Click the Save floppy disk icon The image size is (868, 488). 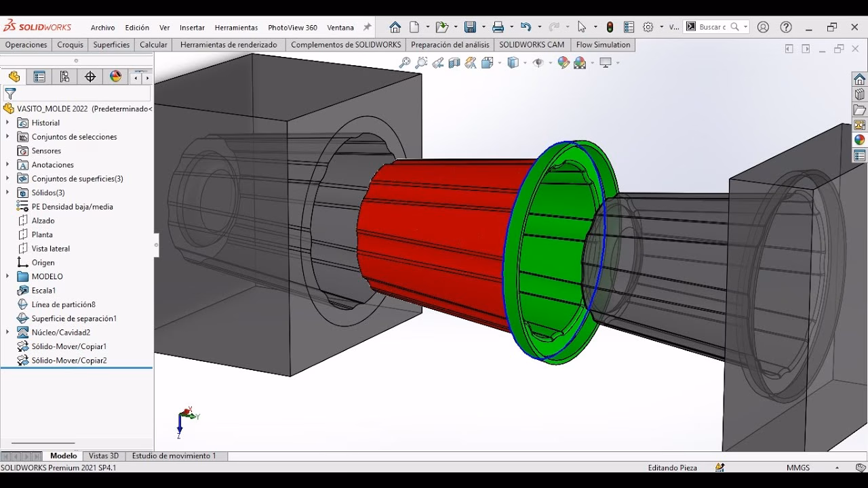470,27
